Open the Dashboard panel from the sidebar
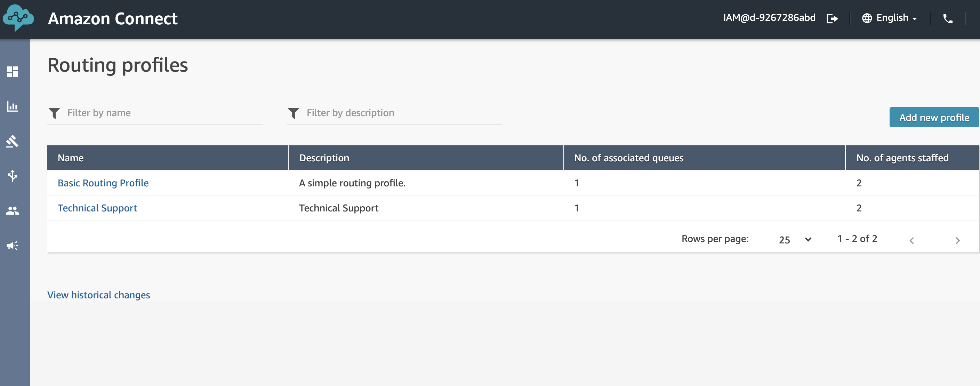The image size is (980, 386). pos(13,72)
